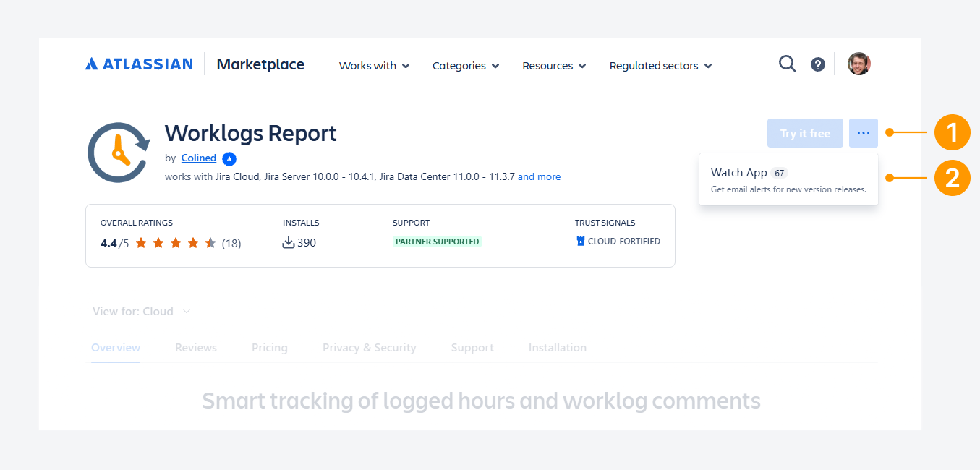
Task: Switch to the Overview tab
Action: coord(116,348)
